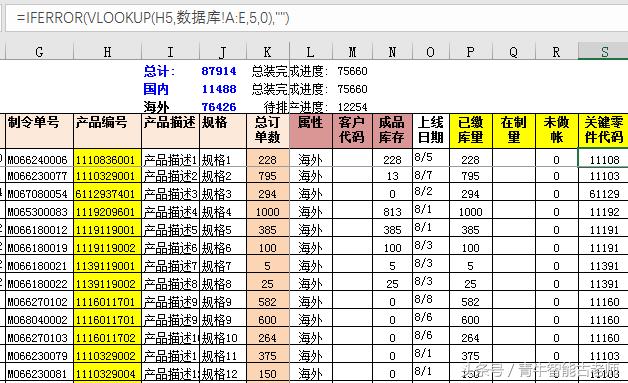628x383 pixels.
Task: Select product code 6112937401
Action: (x=107, y=192)
